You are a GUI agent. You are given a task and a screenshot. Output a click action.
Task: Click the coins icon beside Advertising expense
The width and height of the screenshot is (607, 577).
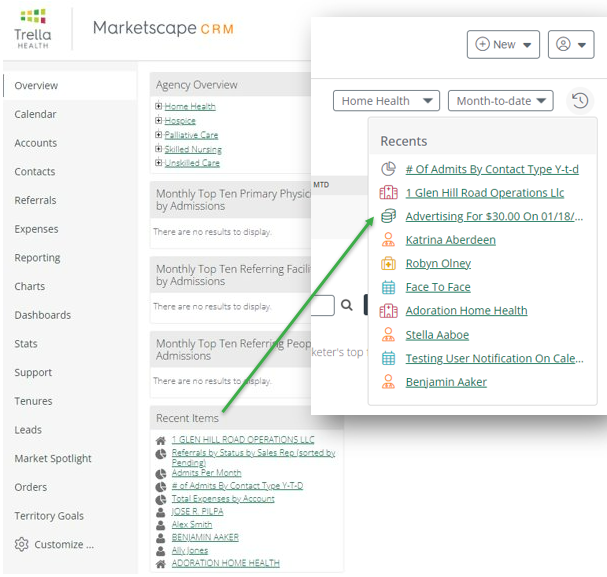point(388,216)
